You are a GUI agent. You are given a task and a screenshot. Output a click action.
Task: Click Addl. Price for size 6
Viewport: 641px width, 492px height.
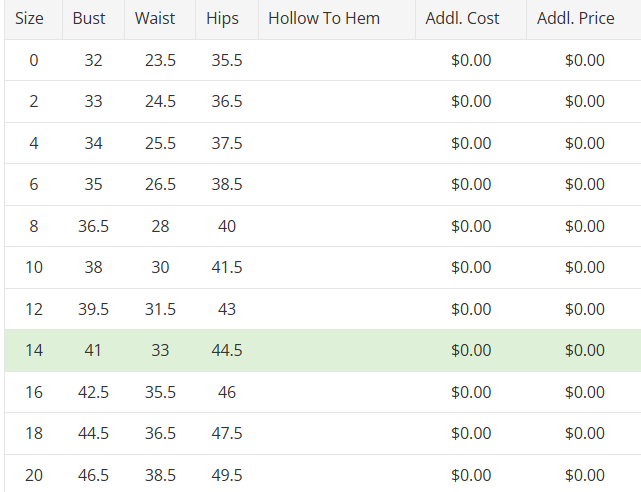point(584,185)
